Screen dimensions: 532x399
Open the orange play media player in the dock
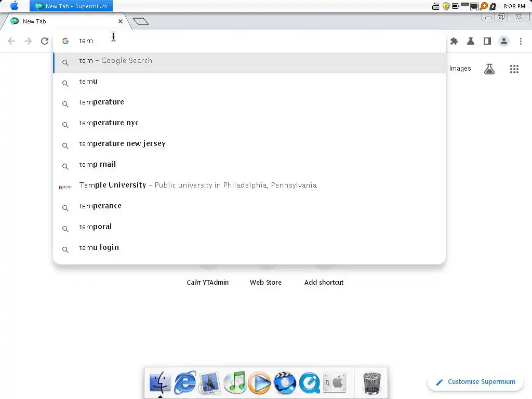pos(260,382)
